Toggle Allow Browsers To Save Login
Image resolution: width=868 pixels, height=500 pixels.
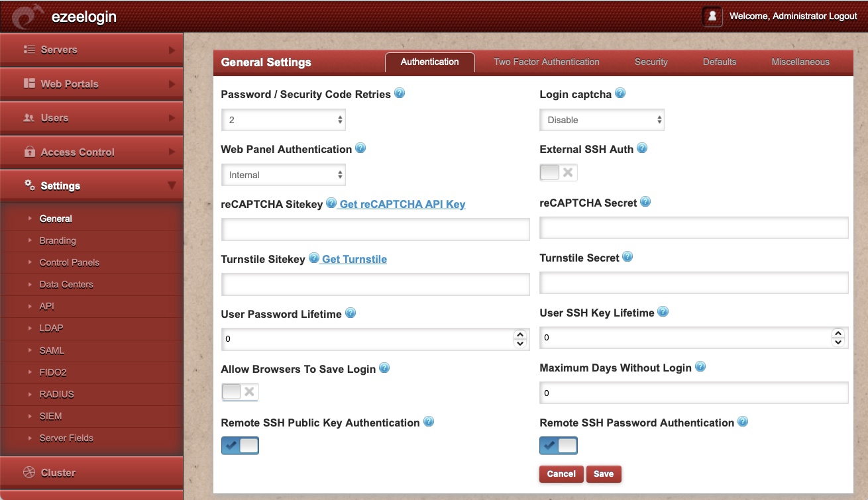pos(240,392)
